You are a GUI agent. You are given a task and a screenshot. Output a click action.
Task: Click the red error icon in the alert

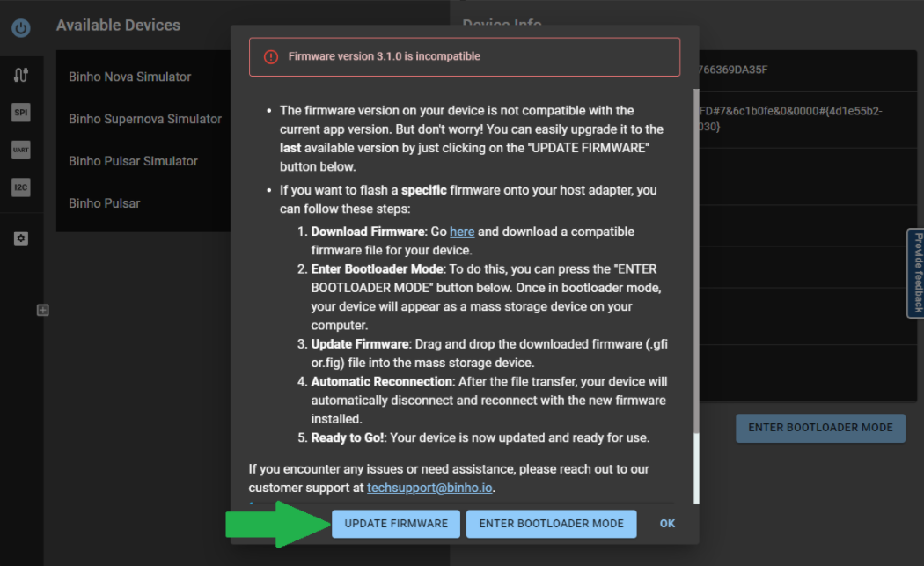point(270,57)
